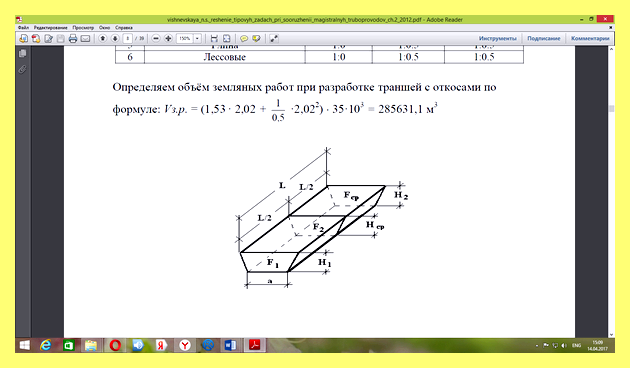
Task: Click the create PDF online icon
Action: coord(36,39)
